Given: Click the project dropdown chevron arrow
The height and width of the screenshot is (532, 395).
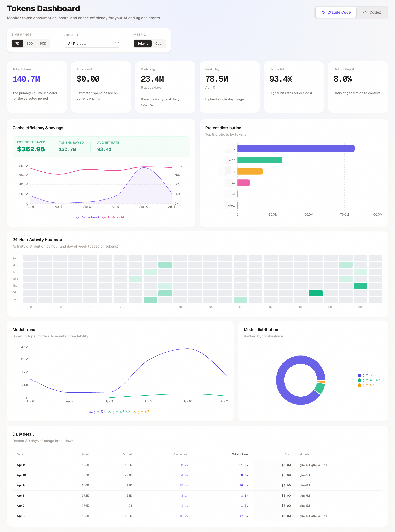Looking at the screenshot, I should click(117, 44).
